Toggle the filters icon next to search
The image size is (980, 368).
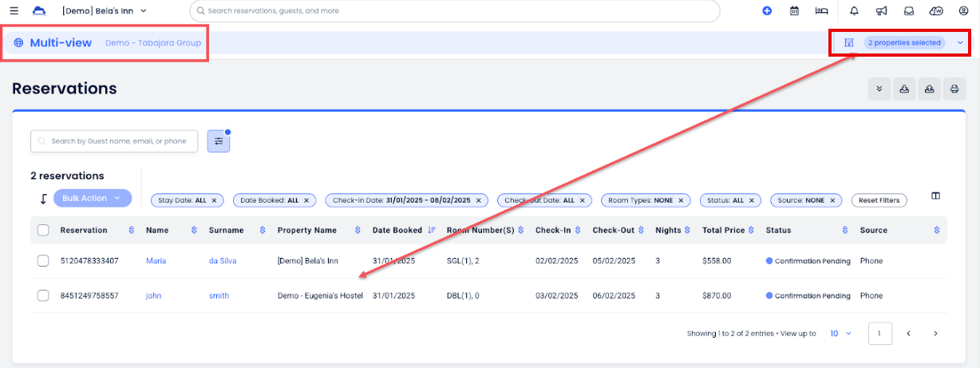click(x=219, y=141)
